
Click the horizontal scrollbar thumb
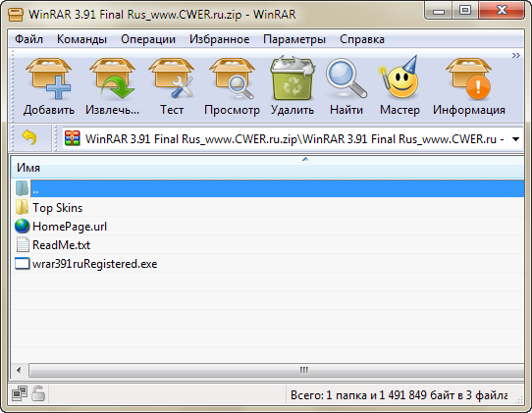(x=277, y=370)
